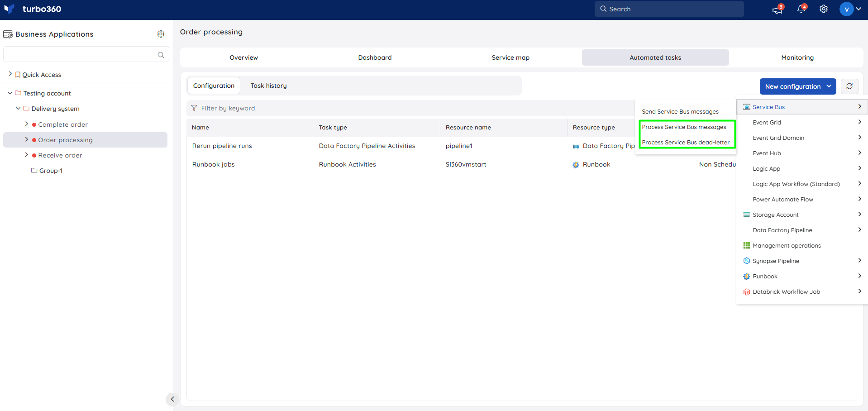Select Group-1 in the tree
This screenshot has height=411, width=868.
click(51, 171)
